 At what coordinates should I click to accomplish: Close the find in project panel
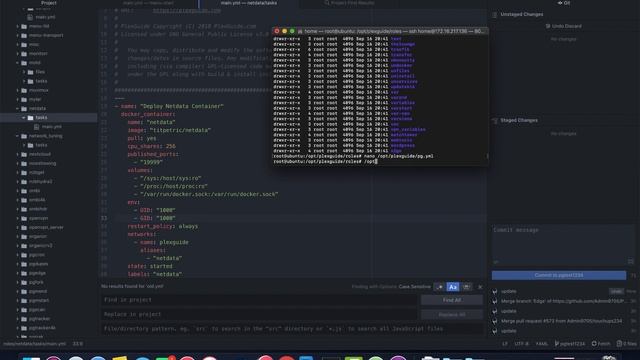[x=480, y=287]
